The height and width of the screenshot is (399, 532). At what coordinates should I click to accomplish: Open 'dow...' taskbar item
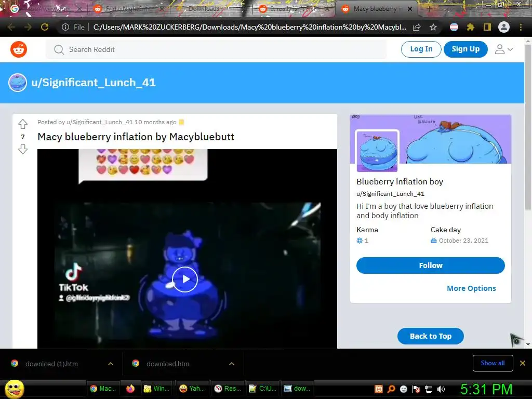(x=298, y=389)
